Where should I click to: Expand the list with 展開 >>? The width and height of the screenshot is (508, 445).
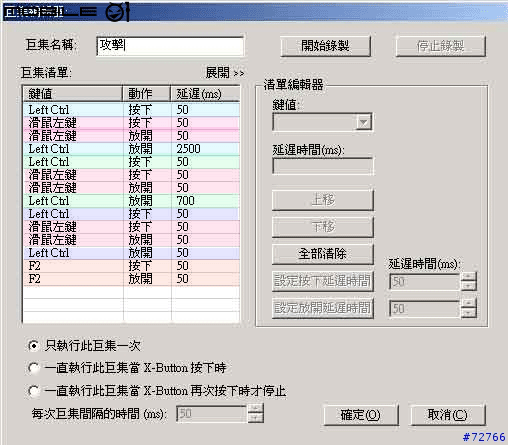point(225,73)
